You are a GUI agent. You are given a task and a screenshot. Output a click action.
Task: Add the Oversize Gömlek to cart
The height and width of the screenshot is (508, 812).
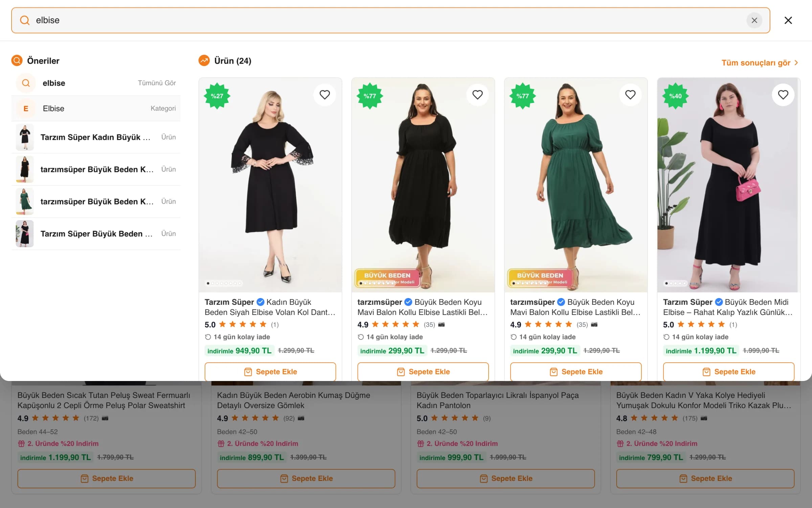point(306,478)
